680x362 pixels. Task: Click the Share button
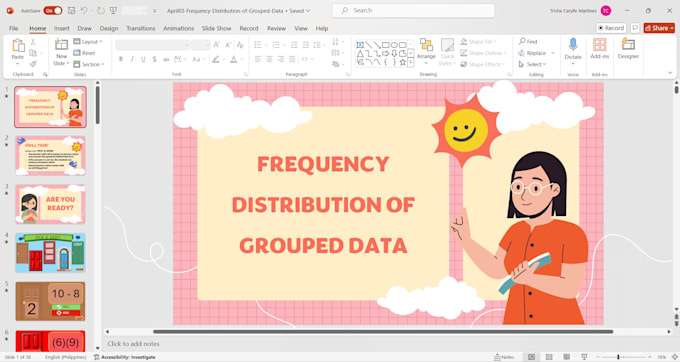pyautogui.click(x=659, y=28)
